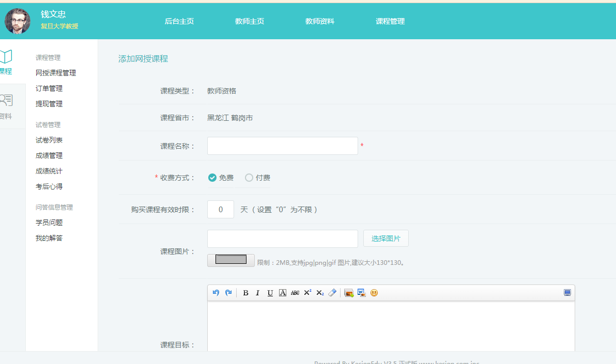Open 课程管理 from the top menu
The width and height of the screenshot is (616, 364).
pos(390,21)
